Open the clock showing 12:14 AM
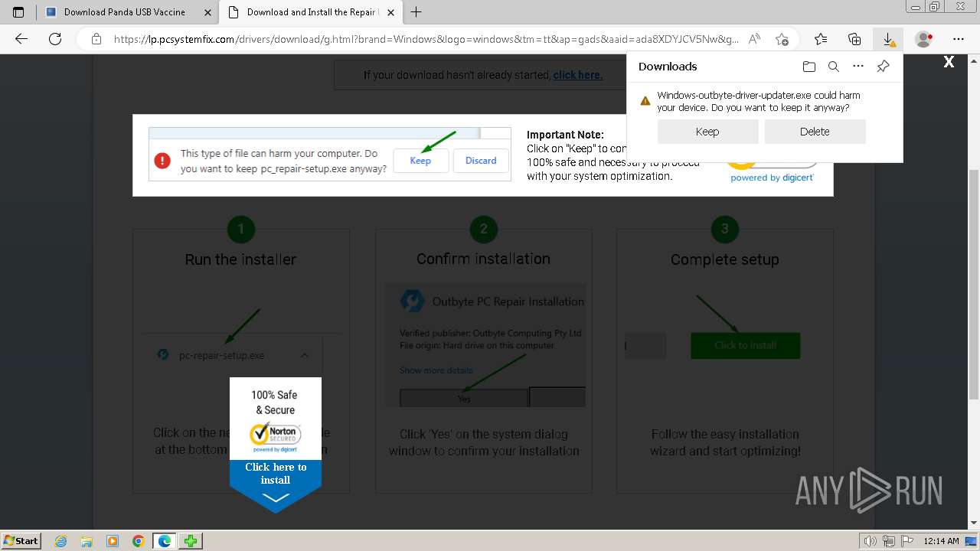The height and width of the screenshot is (551, 980). click(x=941, y=541)
